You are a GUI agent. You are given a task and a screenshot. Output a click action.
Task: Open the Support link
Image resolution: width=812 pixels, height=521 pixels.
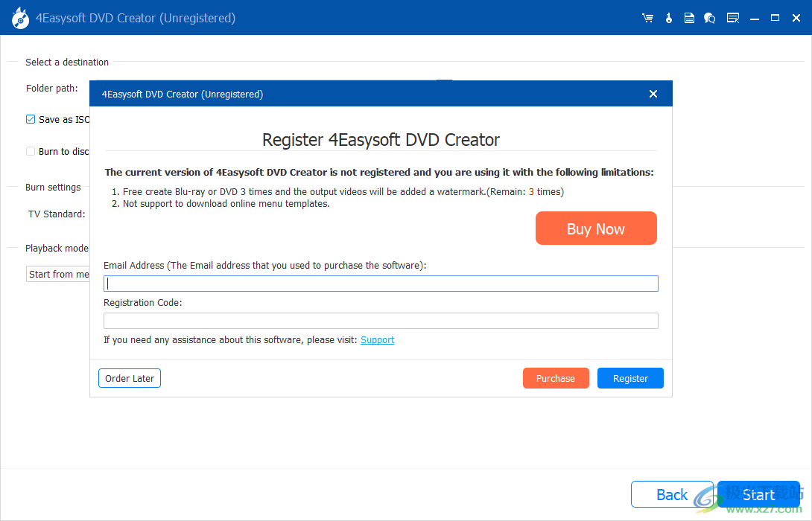point(377,339)
